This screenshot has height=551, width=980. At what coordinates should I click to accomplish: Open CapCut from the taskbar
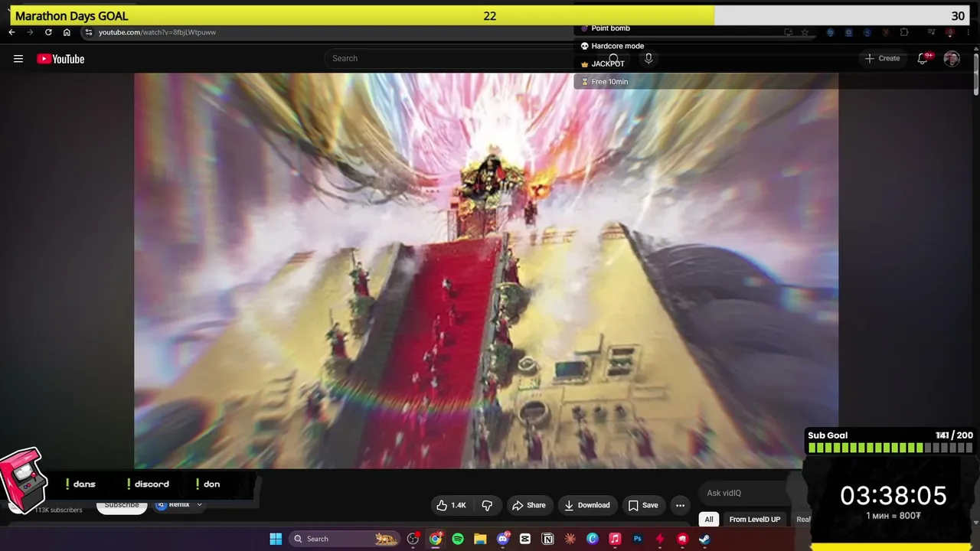525,539
